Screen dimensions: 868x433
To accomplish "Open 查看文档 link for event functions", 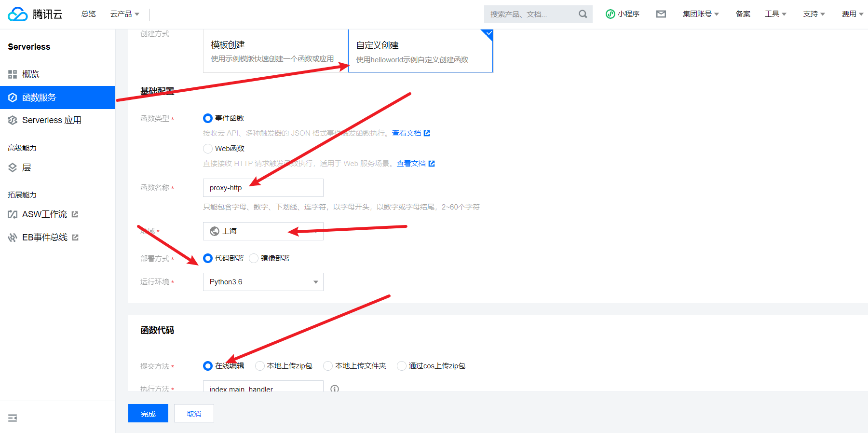I will [x=411, y=133].
